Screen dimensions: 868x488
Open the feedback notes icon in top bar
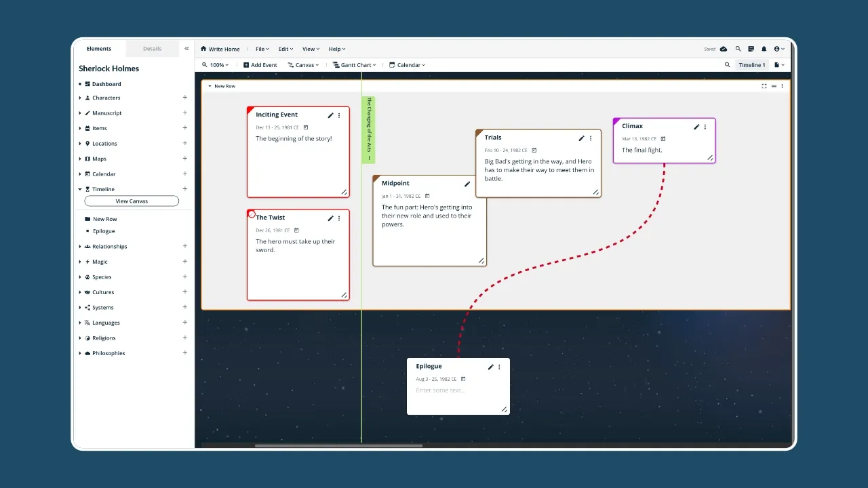[x=751, y=49]
